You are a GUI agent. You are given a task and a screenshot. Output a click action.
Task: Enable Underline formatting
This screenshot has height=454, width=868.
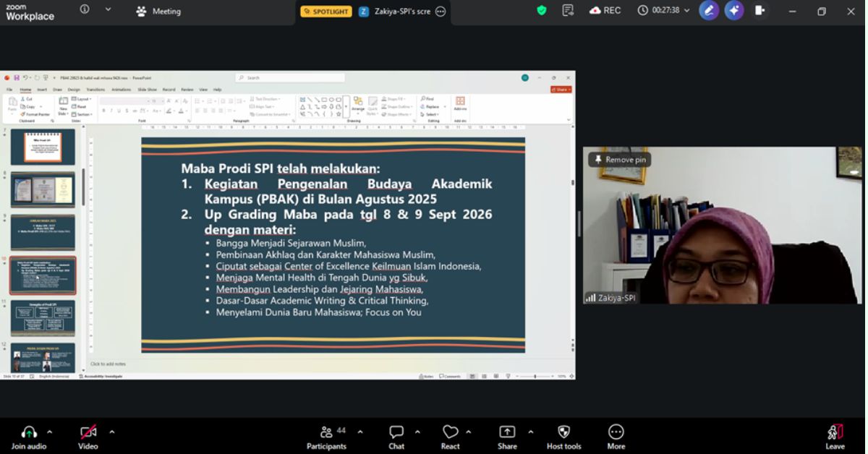coord(119,111)
